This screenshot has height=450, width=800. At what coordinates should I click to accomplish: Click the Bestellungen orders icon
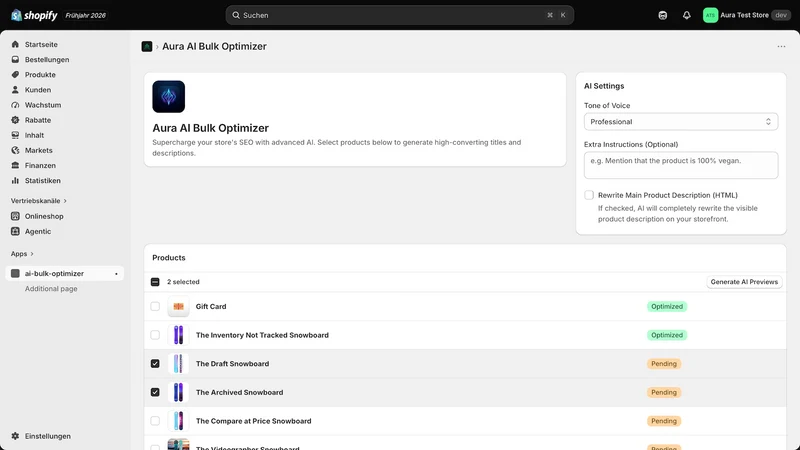(15, 60)
